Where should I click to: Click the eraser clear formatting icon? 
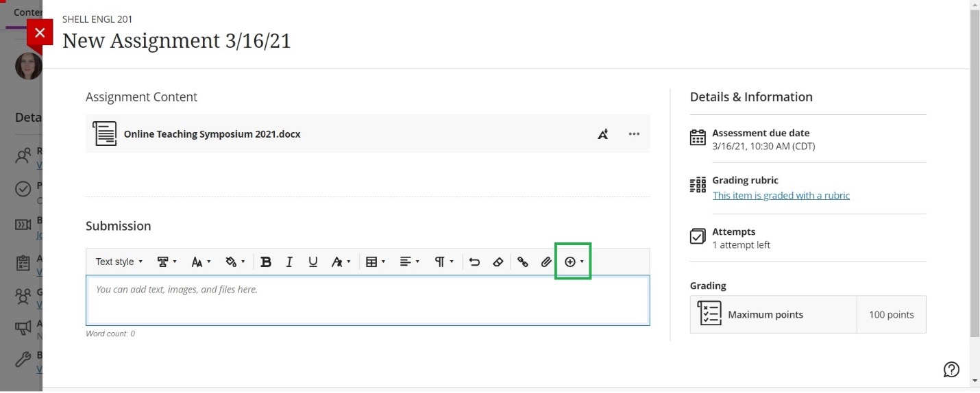(498, 262)
